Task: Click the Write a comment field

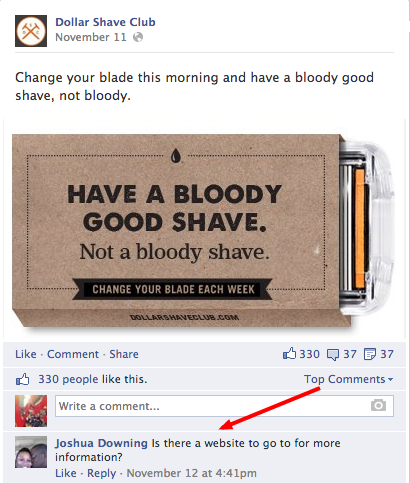Action: [224, 406]
